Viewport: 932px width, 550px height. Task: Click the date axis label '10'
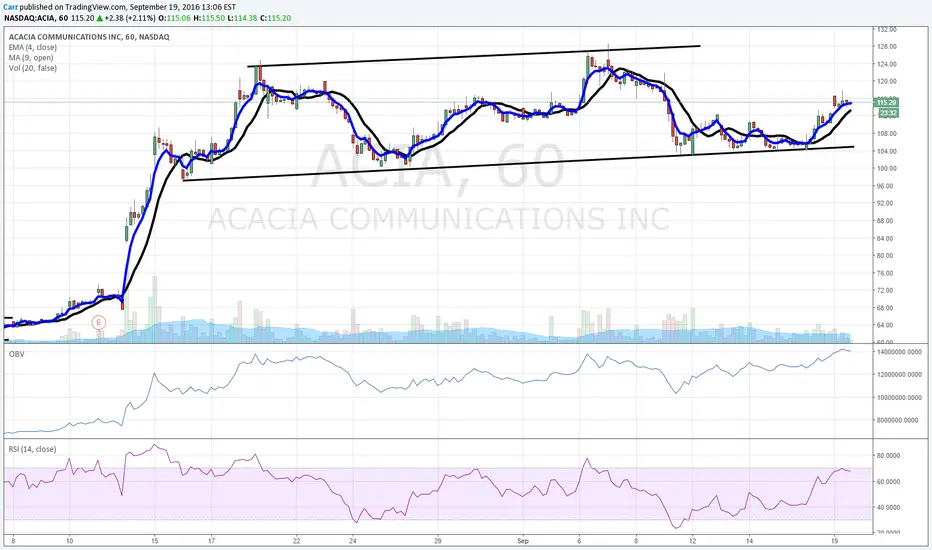tap(70, 541)
